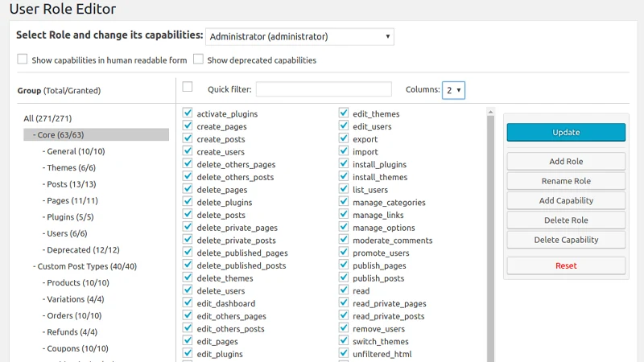Image resolution: width=644 pixels, height=362 pixels.
Task: Open the Columns dropdown
Action: point(453,90)
